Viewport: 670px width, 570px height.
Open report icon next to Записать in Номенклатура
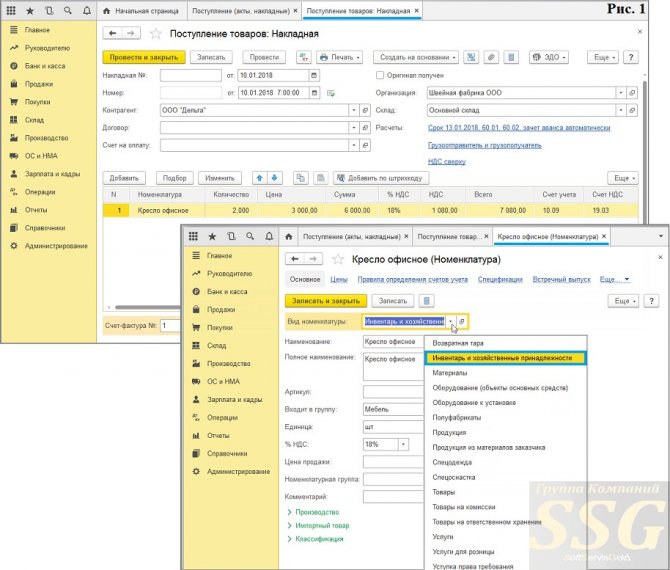[426, 301]
